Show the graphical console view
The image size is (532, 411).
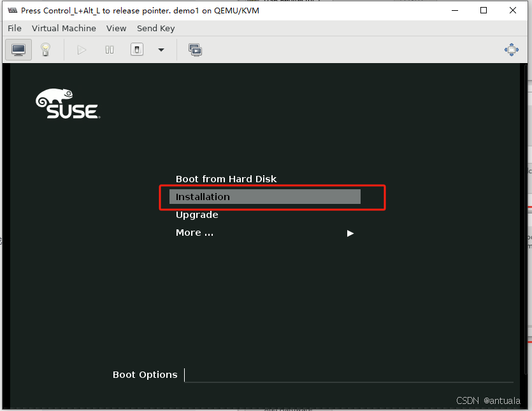tap(18, 50)
